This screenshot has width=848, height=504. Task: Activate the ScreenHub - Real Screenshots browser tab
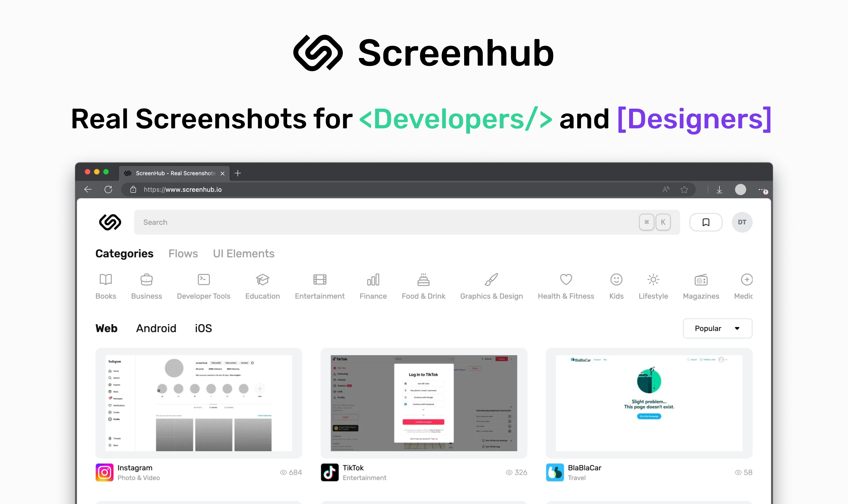(174, 173)
